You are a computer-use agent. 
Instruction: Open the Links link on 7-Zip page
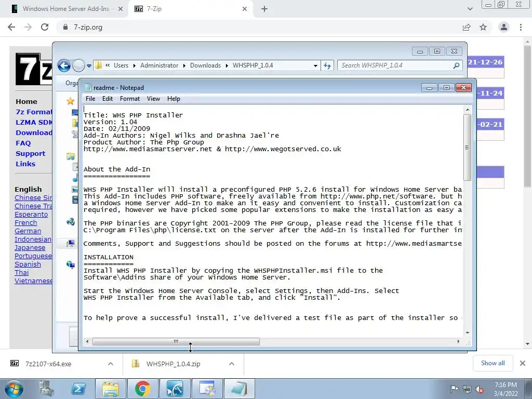click(25, 164)
